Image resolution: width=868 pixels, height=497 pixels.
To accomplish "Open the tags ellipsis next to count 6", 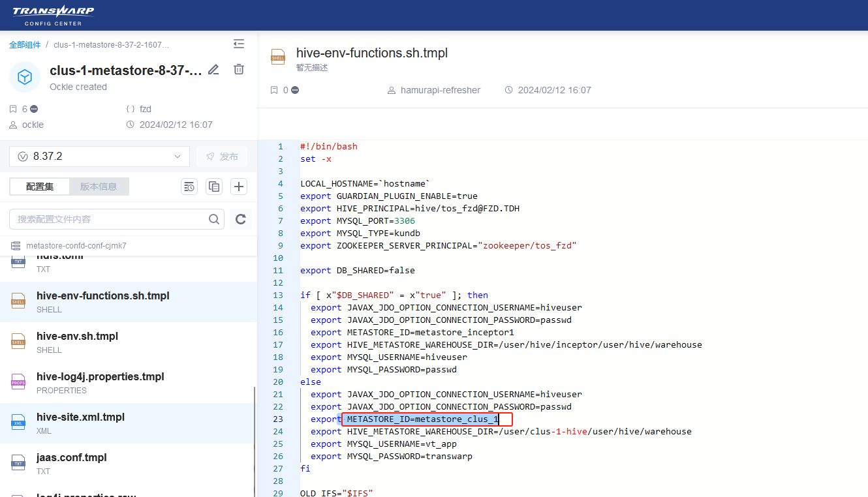I will [x=33, y=109].
